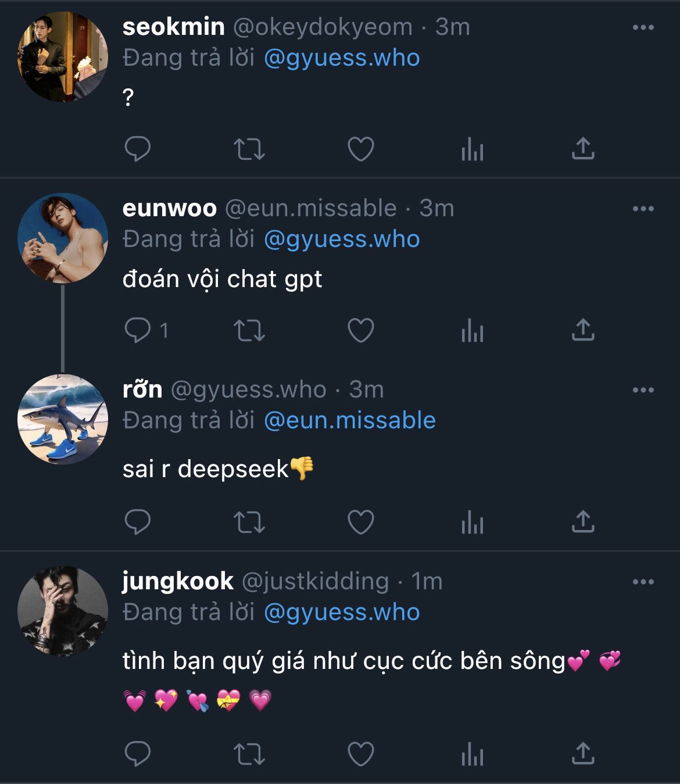
Task: Open more options on jungkook's tweet
Action: tap(643, 582)
